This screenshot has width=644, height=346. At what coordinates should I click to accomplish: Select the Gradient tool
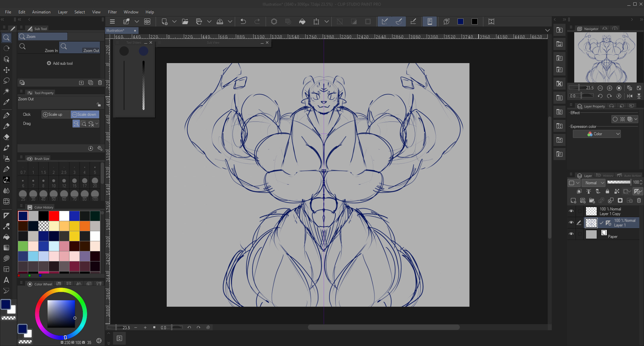[6, 248]
